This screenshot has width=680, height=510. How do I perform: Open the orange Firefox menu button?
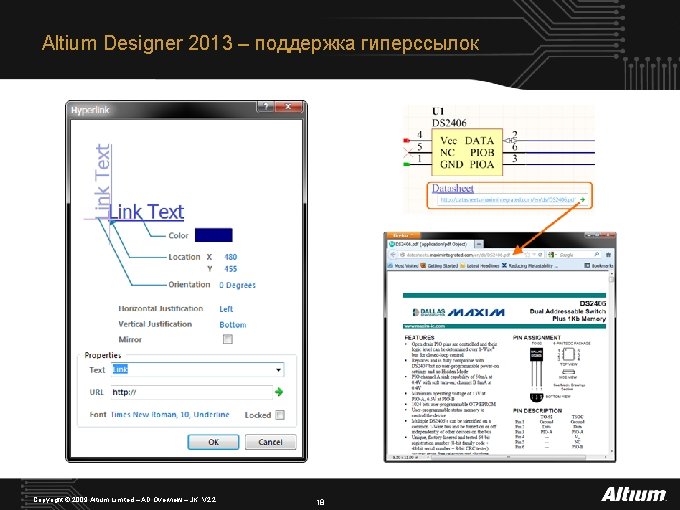point(402,235)
